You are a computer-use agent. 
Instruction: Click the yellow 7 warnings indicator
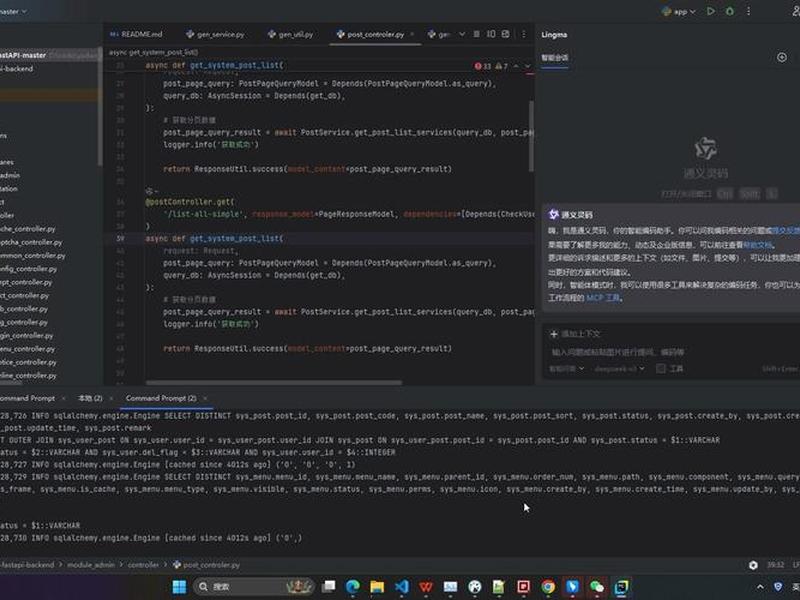click(502, 66)
